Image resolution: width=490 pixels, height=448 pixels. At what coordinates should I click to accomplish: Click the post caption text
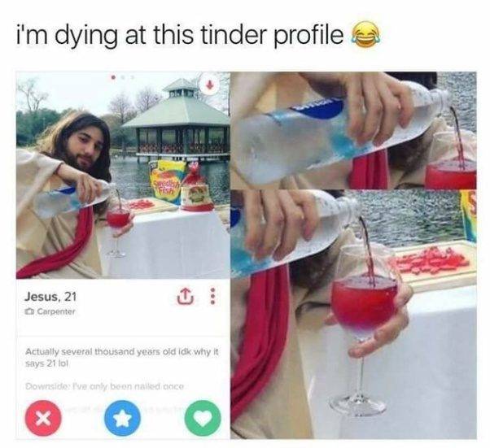[180, 35]
